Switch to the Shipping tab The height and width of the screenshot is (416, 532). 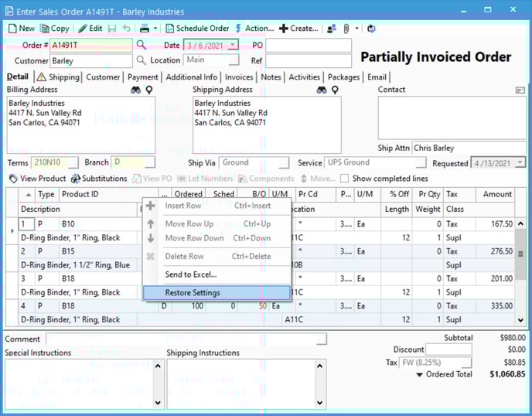coord(58,77)
